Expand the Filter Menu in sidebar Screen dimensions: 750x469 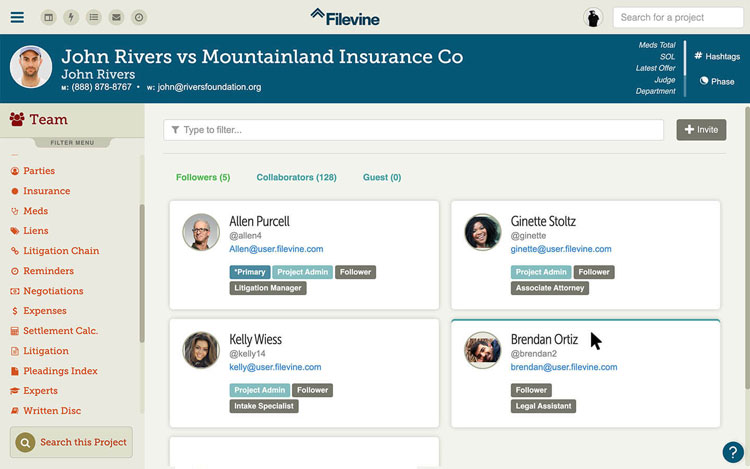point(72,142)
